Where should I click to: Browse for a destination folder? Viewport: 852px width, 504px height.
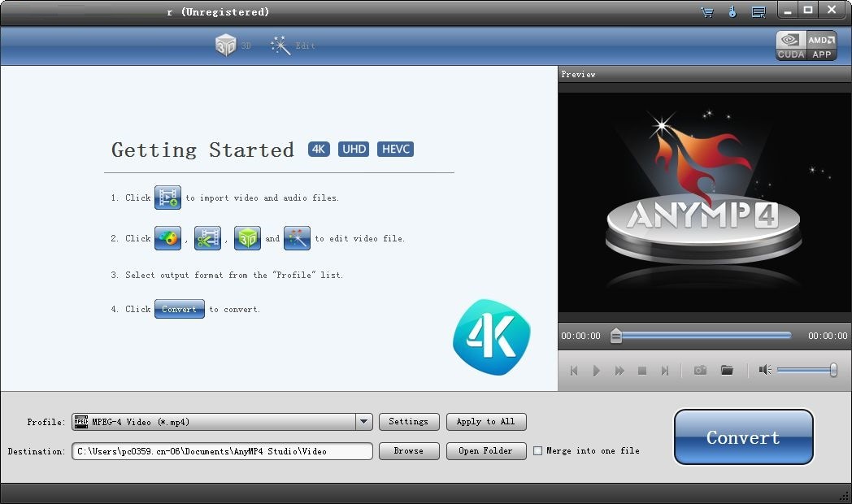point(409,451)
